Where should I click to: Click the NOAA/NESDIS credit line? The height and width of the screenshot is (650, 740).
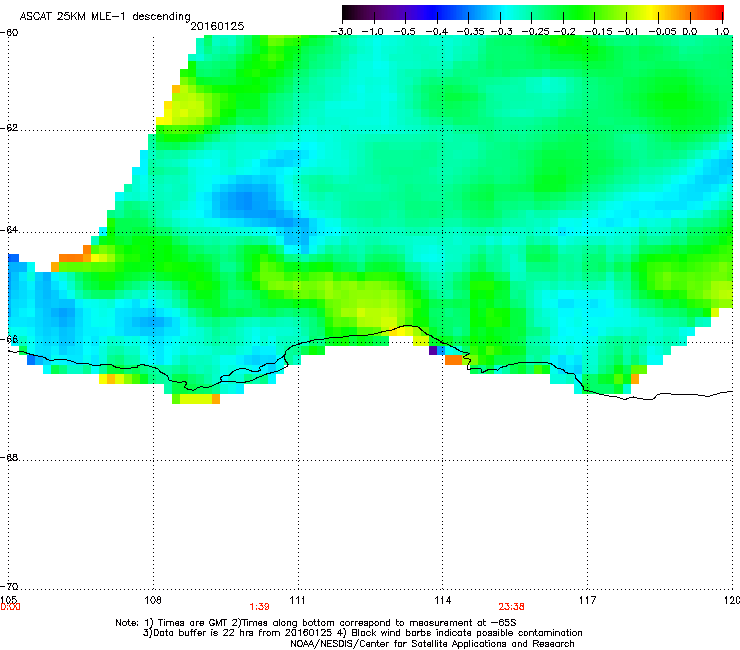click(432, 644)
